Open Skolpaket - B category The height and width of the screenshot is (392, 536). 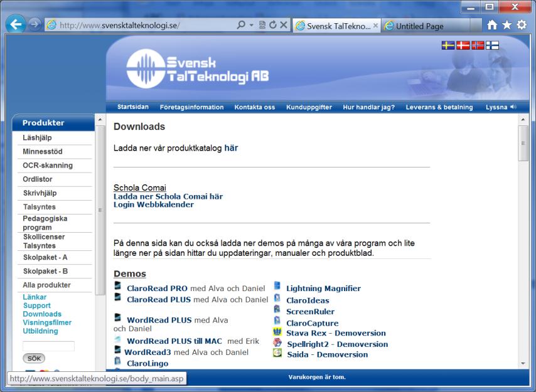click(45, 271)
